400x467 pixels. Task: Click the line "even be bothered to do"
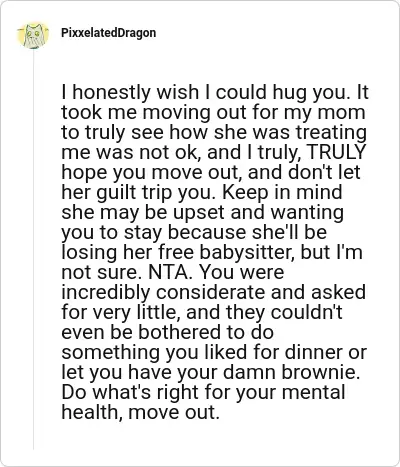(168, 332)
